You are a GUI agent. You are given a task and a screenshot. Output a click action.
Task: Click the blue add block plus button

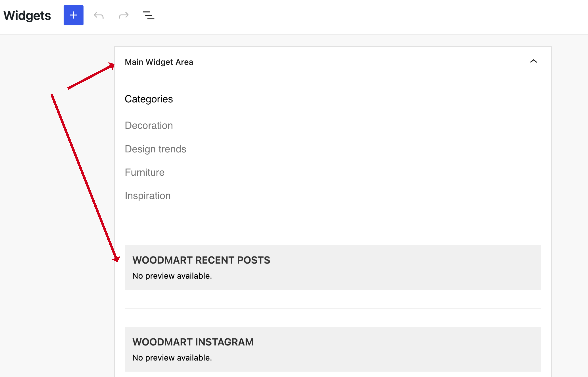(x=73, y=15)
